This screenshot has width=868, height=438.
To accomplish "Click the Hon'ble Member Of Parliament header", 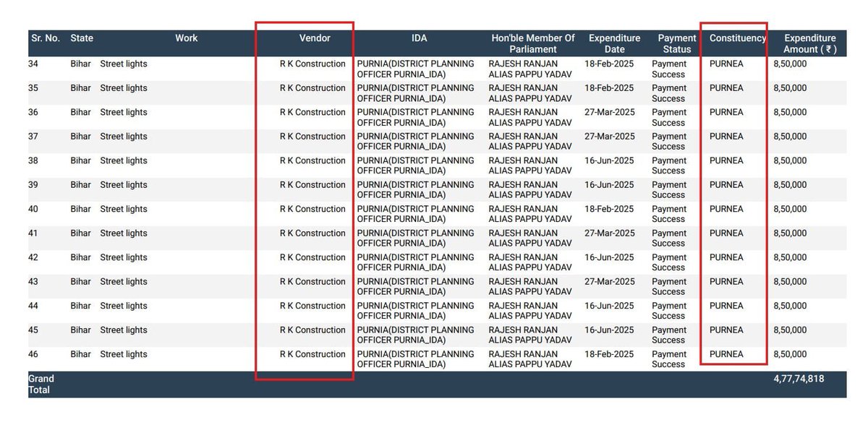I will (x=533, y=43).
